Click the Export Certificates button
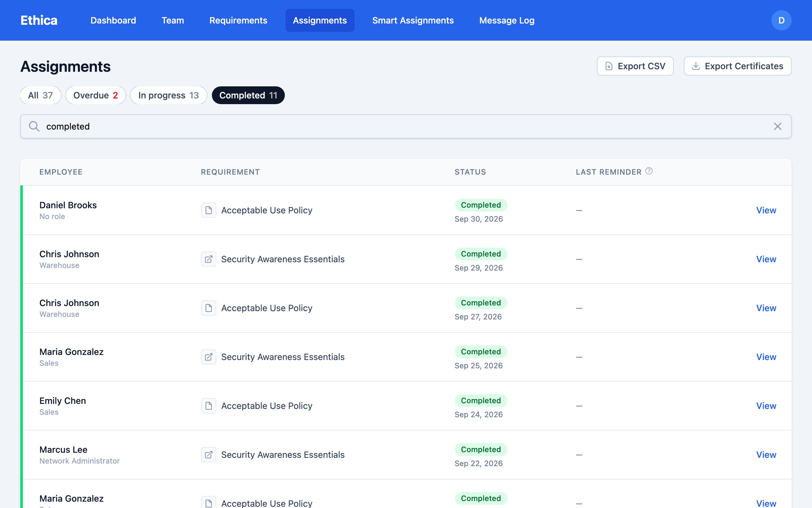 tap(737, 66)
